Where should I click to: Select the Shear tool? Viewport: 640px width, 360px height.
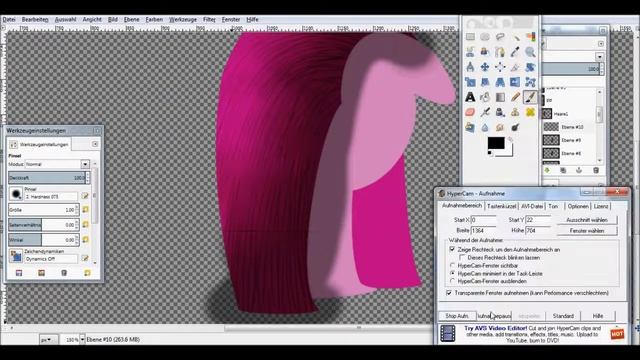coord(485,82)
